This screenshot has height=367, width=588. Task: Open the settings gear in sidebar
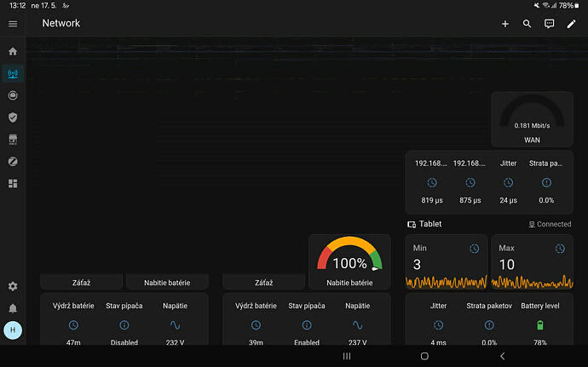pos(13,286)
